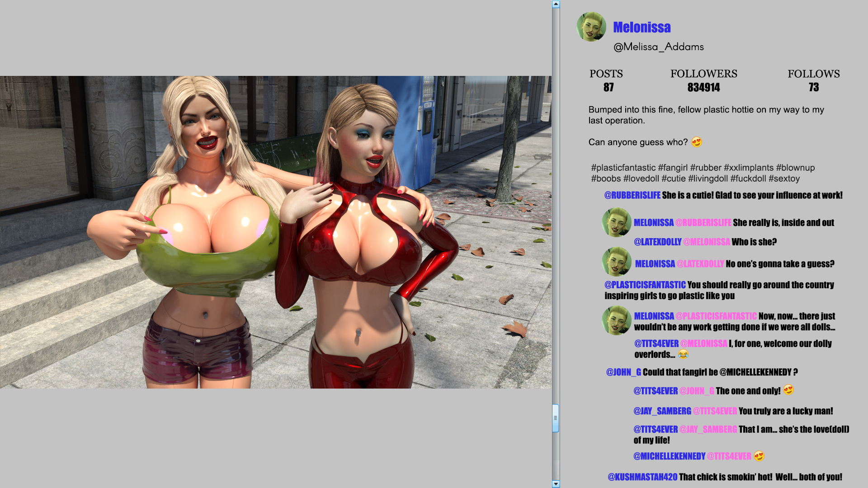Click the pink @RUBBERISLIFE mention in Melonissa's reply
Screen dimensions: 868x488
703,222
